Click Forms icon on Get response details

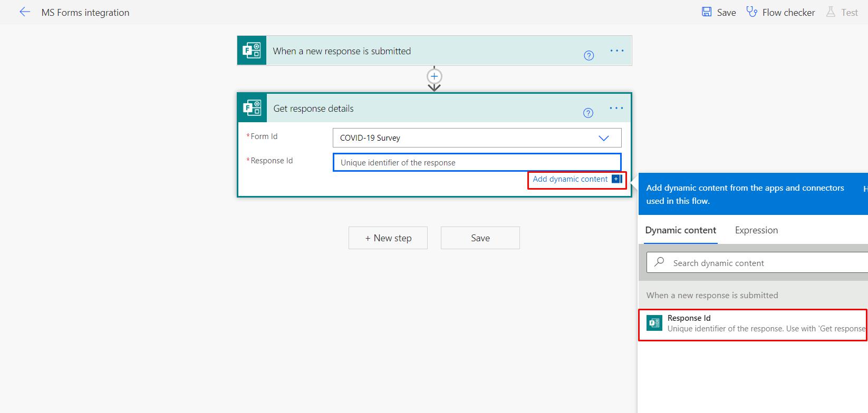(252, 108)
